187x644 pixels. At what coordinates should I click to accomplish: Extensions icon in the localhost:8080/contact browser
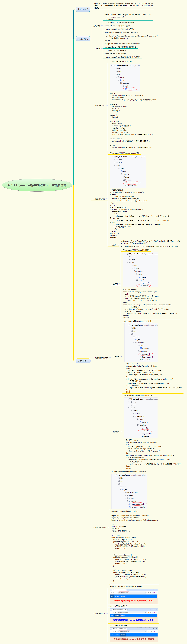pos(151,631)
